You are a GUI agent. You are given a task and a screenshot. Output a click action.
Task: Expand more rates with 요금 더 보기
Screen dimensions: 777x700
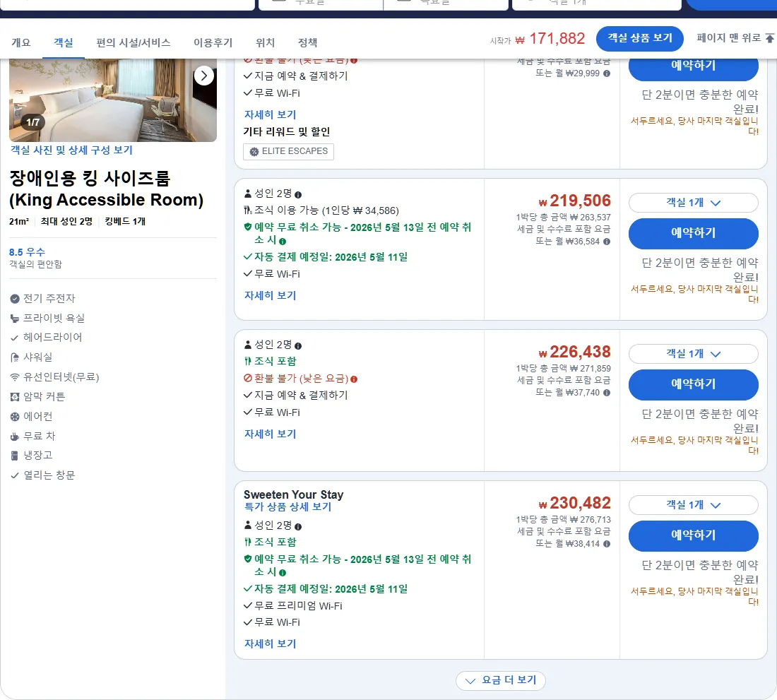(501, 680)
